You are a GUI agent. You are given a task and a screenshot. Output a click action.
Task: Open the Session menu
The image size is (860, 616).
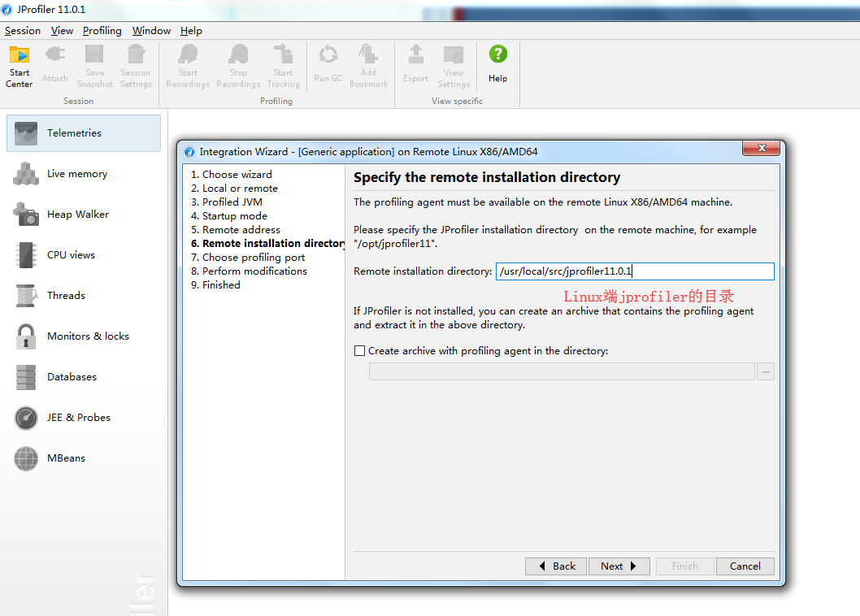point(23,31)
